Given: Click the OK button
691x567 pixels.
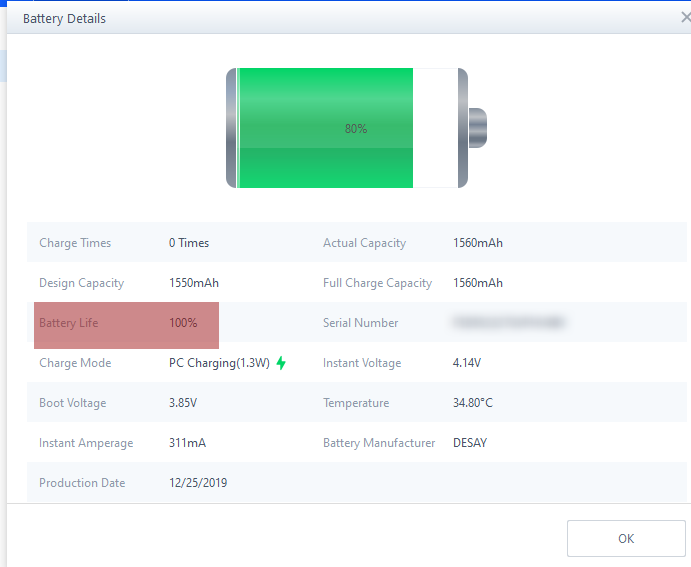Looking at the screenshot, I should click(x=626, y=538).
